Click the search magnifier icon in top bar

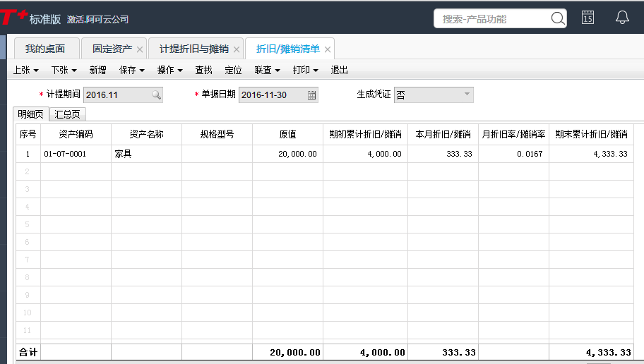[x=557, y=18]
